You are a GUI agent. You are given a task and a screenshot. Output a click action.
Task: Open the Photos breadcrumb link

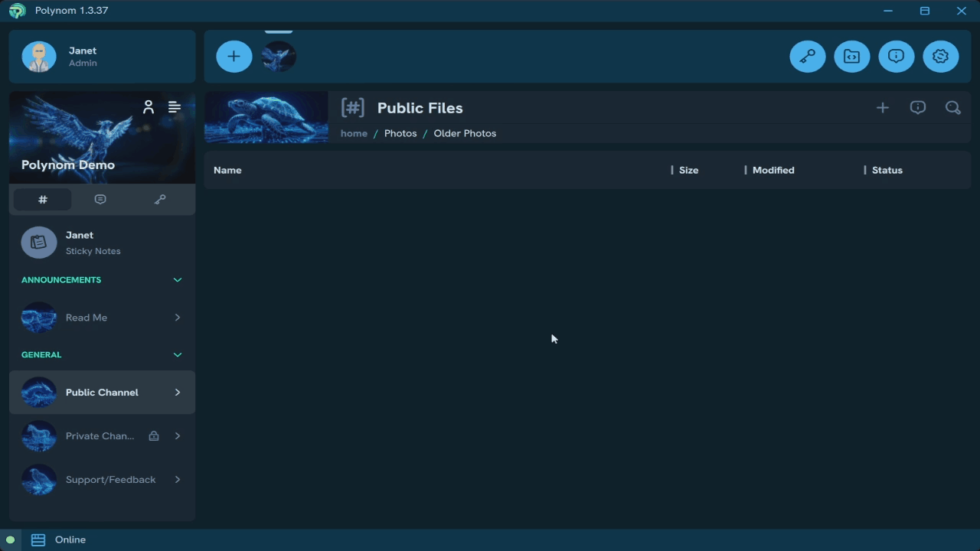click(400, 133)
